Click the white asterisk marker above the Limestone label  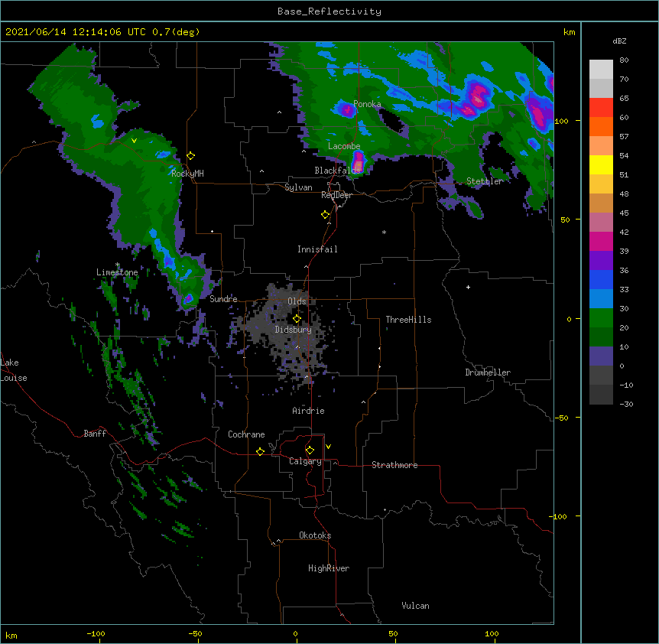[x=118, y=265]
